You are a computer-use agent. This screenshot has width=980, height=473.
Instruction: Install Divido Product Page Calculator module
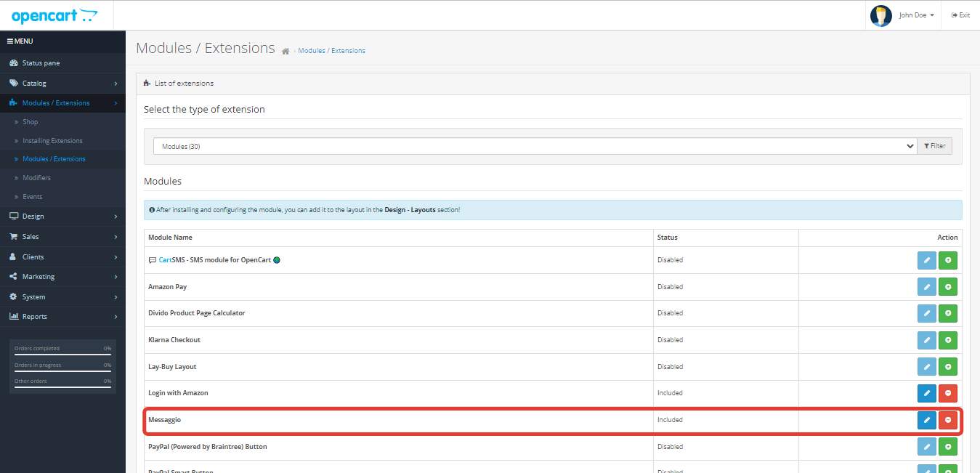(948, 314)
